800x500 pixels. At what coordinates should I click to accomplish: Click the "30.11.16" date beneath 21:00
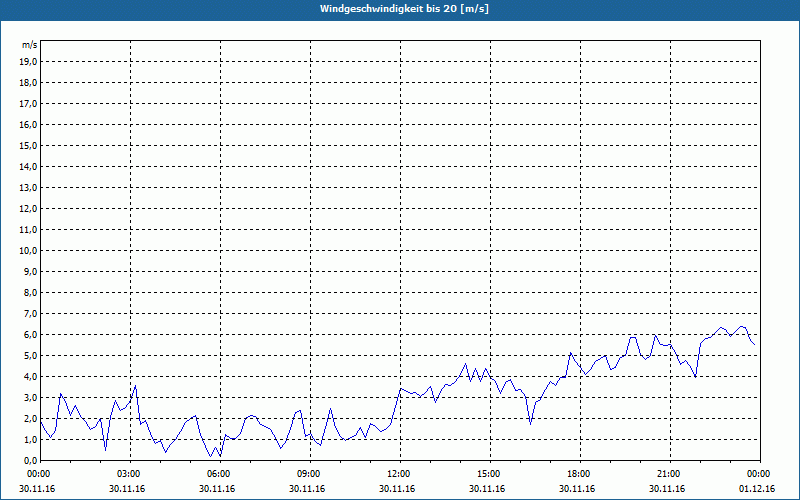pos(667,489)
